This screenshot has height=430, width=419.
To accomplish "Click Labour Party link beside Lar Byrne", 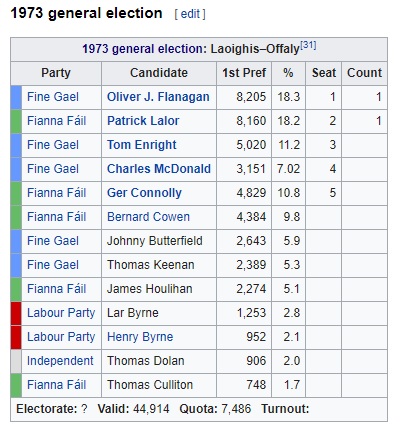I will (61, 313).
